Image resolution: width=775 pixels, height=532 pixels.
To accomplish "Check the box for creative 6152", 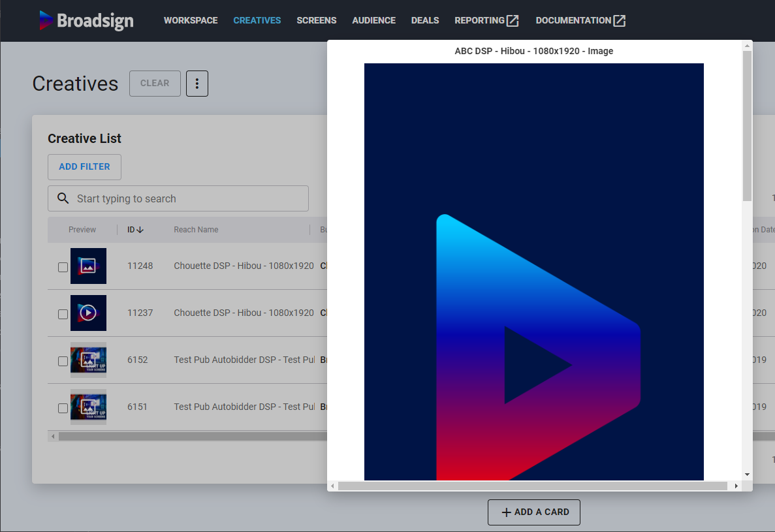I will [63, 361].
